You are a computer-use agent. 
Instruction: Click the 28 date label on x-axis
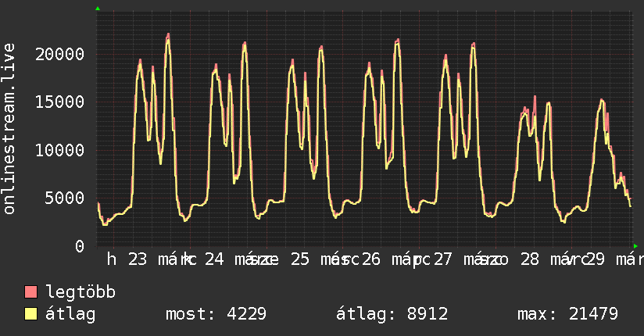tap(529, 259)
